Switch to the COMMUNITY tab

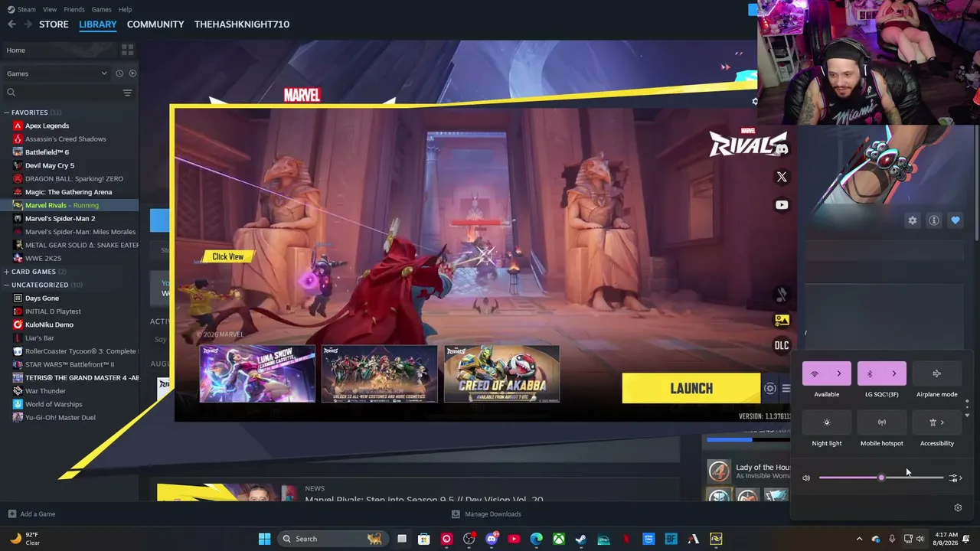click(155, 24)
